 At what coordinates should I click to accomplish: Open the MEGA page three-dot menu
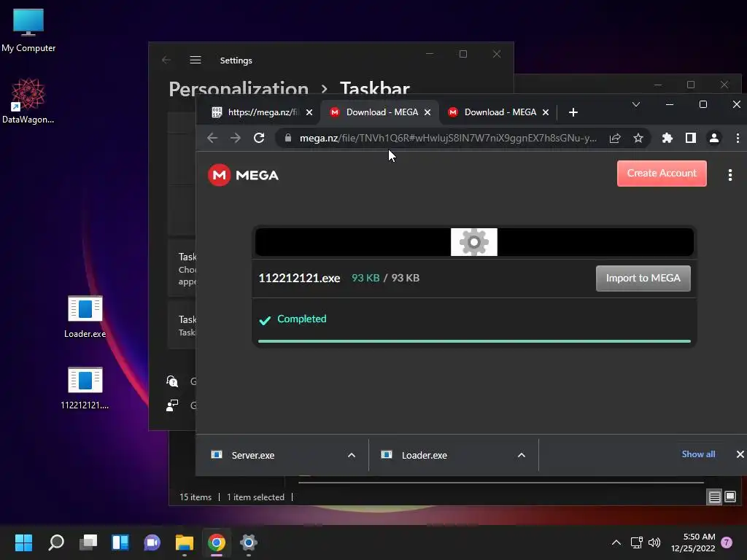729,175
